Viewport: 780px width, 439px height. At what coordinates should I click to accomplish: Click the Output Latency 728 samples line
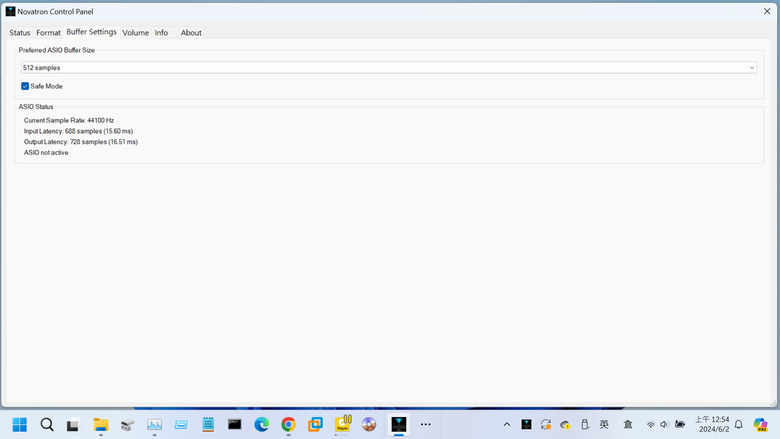pos(81,142)
